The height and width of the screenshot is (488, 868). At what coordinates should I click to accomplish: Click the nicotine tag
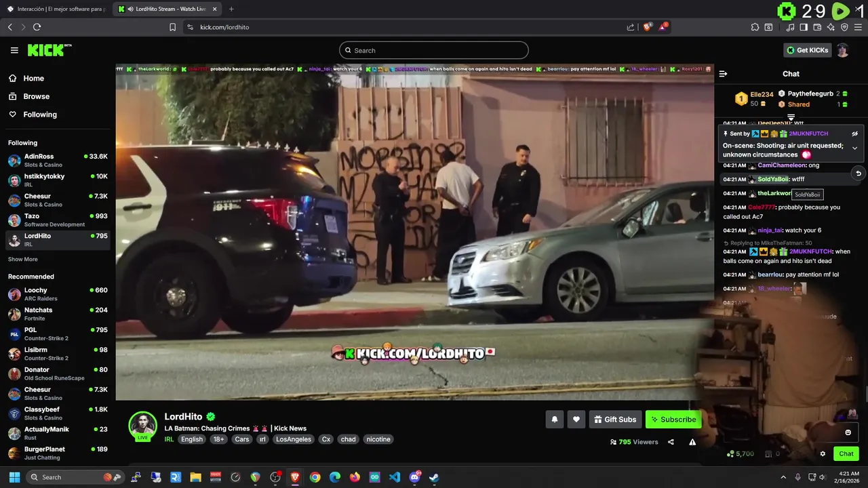point(378,439)
